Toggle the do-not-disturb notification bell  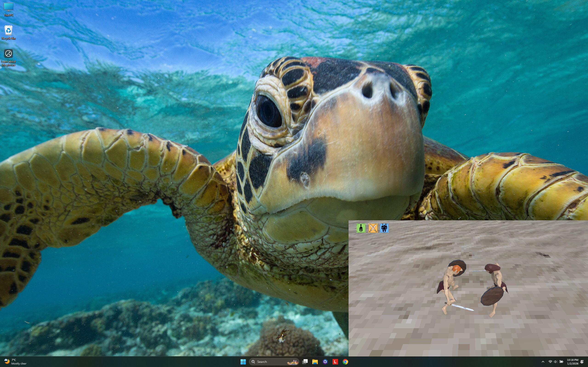pyautogui.click(x=583, y=362)
